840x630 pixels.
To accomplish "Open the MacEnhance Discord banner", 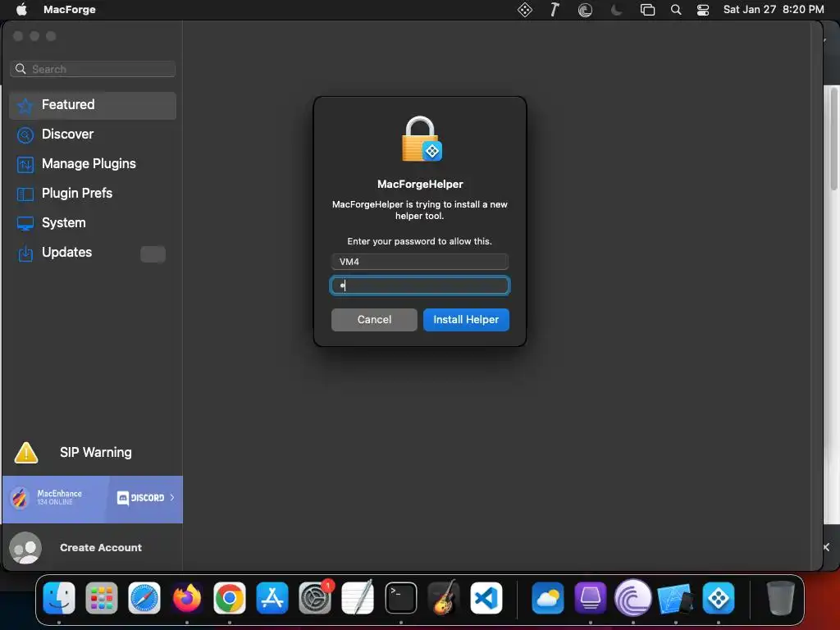I will pyautogui.click(x=93, y=500).
